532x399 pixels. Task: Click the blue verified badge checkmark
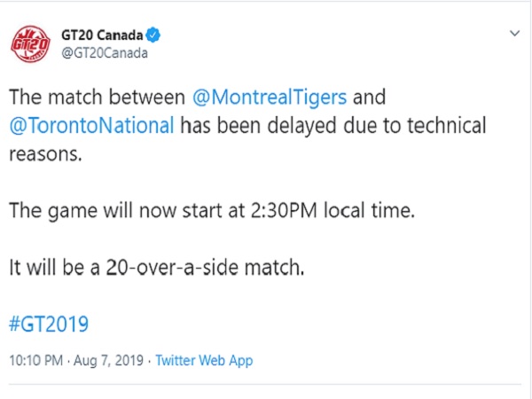153,35
